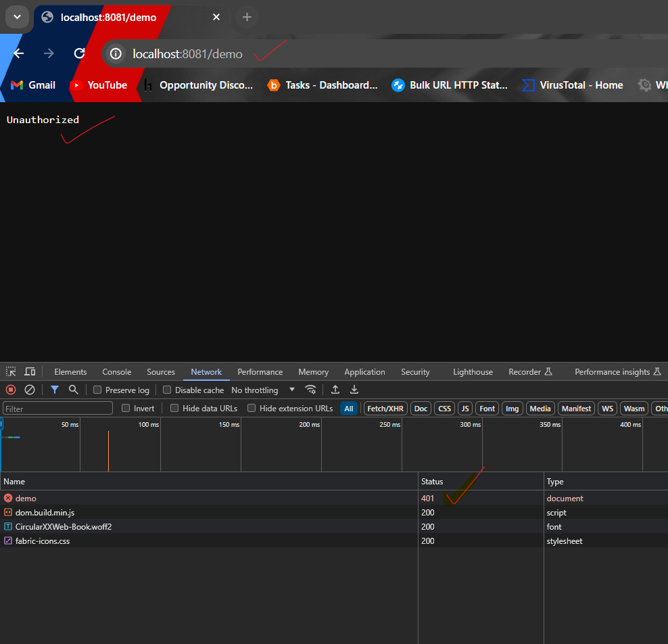
Task: Open a new browser tab
Action: click(x=247, y=17)
